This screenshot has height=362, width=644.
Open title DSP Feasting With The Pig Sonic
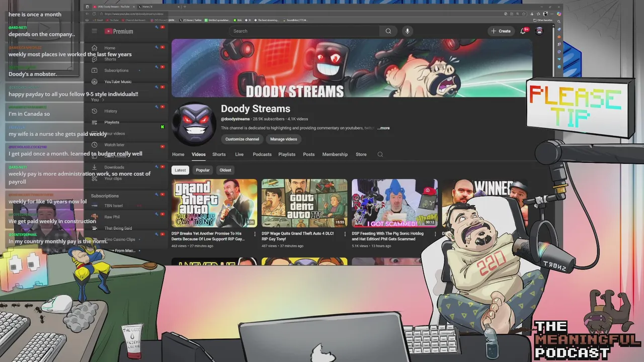click(x=388, y=236)
